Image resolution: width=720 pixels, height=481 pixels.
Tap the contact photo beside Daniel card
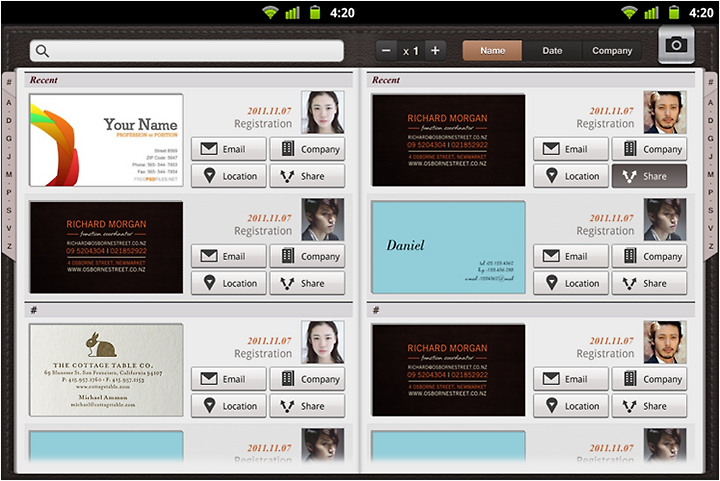(665, 219)
